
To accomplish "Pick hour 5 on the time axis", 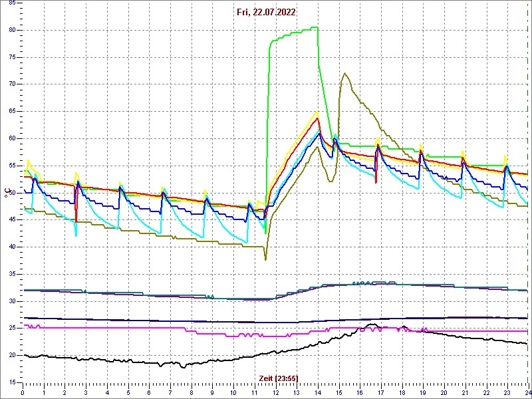I will coord(128,393).
